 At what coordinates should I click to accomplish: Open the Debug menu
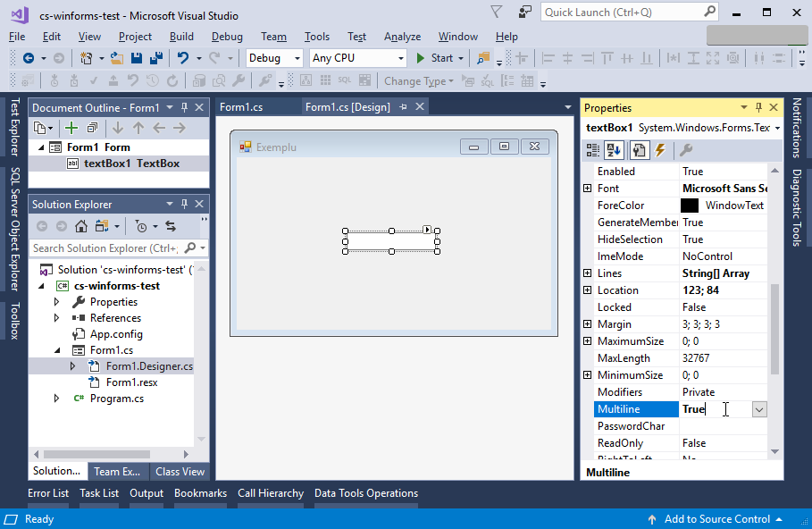pos(227,37)
